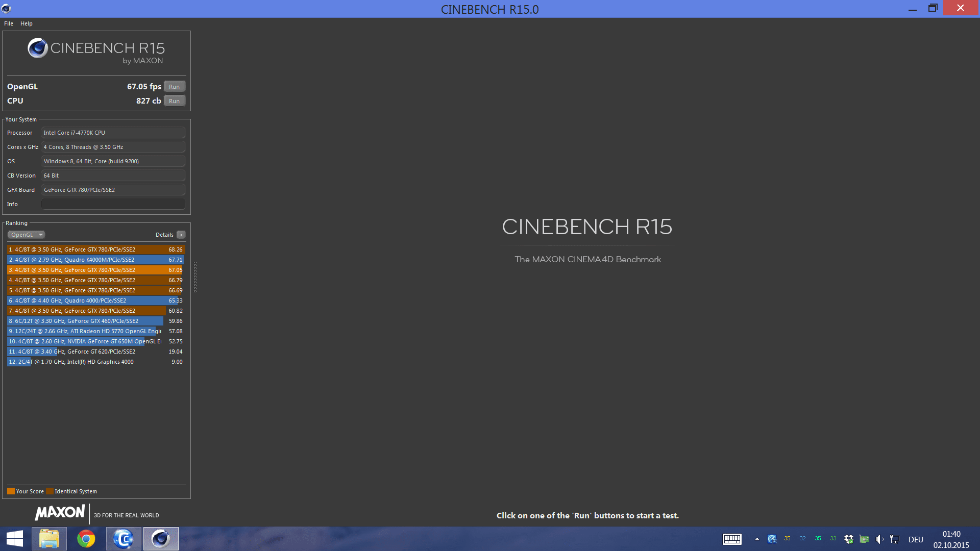Run the CPU benchmark test

click(174, 101)
